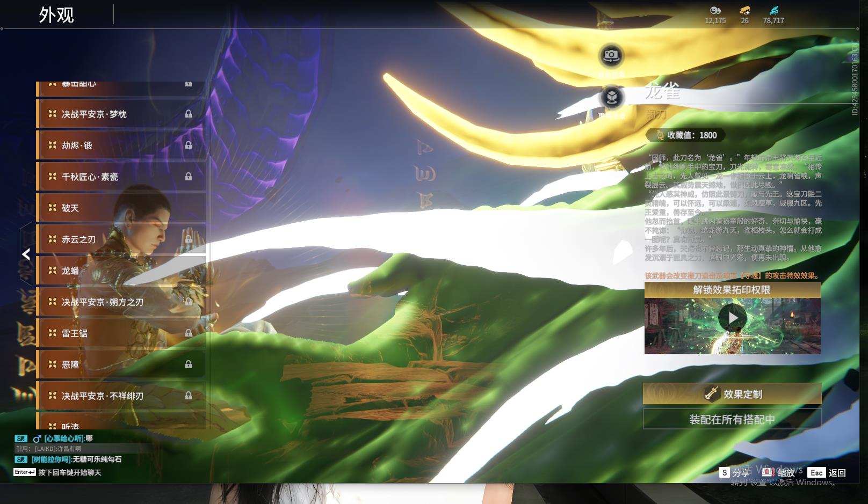The width and height of the screenshot is (868, 504).
Task: Collapse the weapon list with left arrow
Action: [26, 254]
